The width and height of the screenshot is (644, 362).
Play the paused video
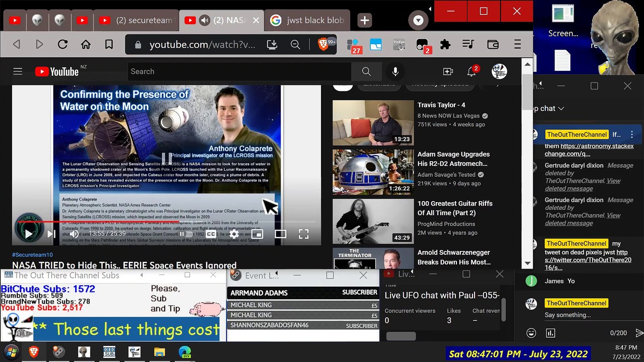[x=29, y=234]
